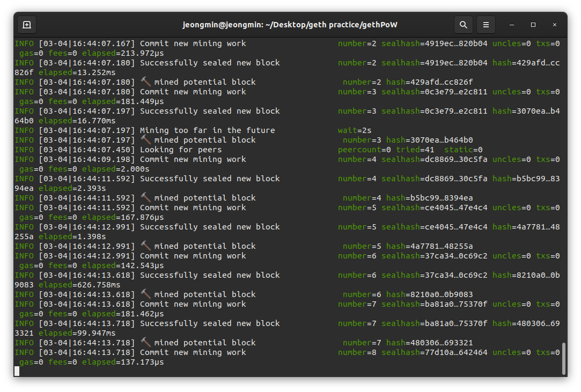Click the text "elapsed=1.398s"
The width and height of the screenshot is (581, 392).
[x=72, y=236]
